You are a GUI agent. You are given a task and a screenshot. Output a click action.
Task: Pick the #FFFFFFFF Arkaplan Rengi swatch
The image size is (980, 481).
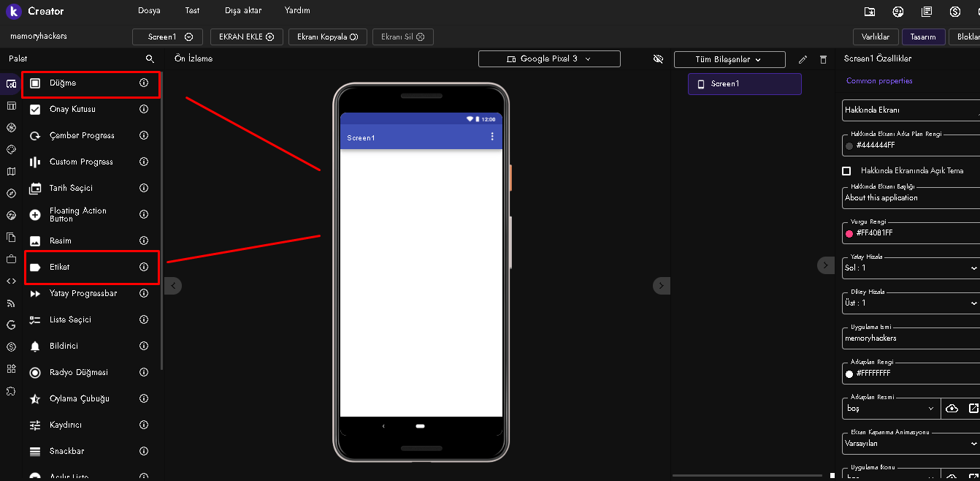(849, 374)
